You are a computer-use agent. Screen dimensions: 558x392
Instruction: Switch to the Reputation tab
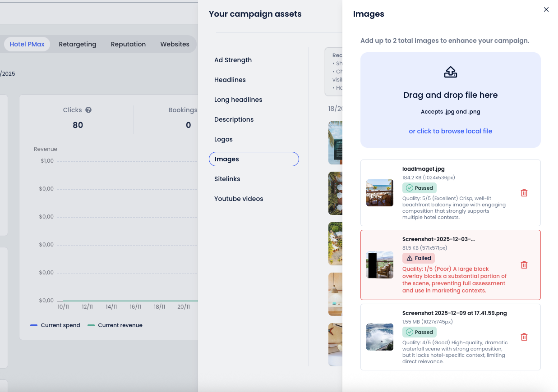[128, 44]
